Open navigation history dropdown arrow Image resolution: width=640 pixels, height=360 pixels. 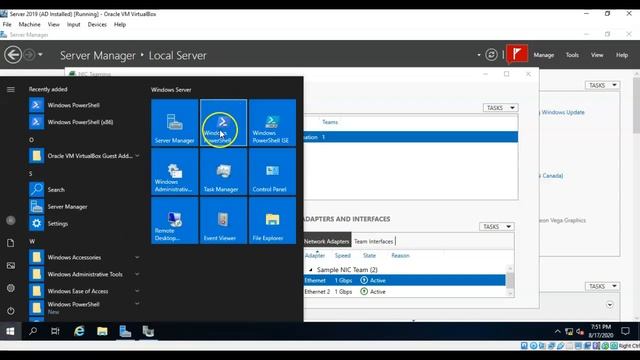click(40, 54)
